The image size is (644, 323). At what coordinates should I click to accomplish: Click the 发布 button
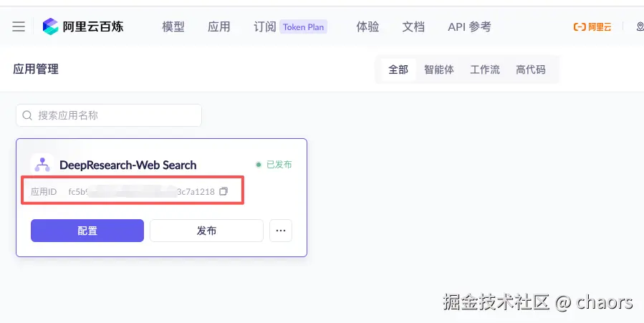click(x=206, y=231)
